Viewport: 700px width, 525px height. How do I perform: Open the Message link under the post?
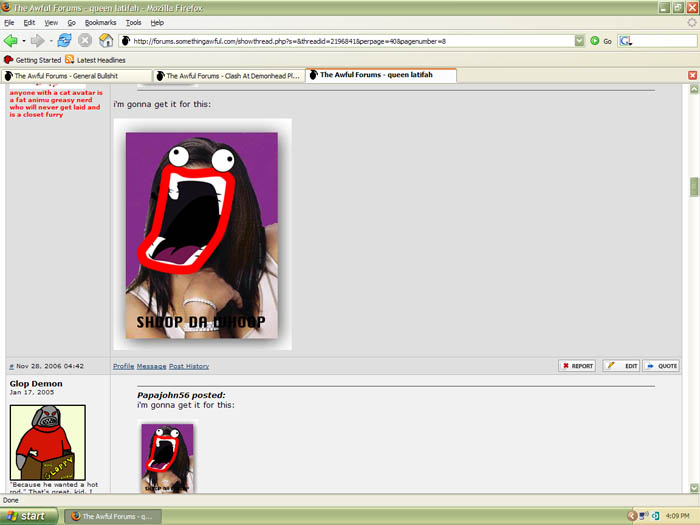tap(151, 366)
